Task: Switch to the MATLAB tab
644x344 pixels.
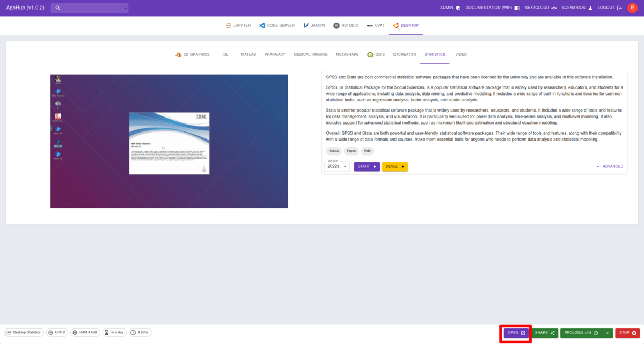Action: (x=248, y=55)
